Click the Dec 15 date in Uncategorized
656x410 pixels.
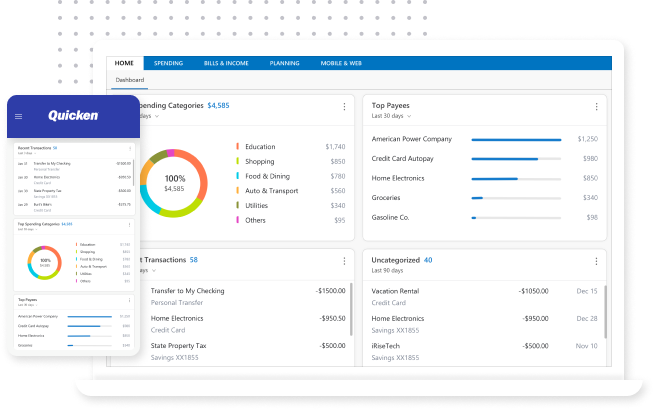(x=587, y=291)
